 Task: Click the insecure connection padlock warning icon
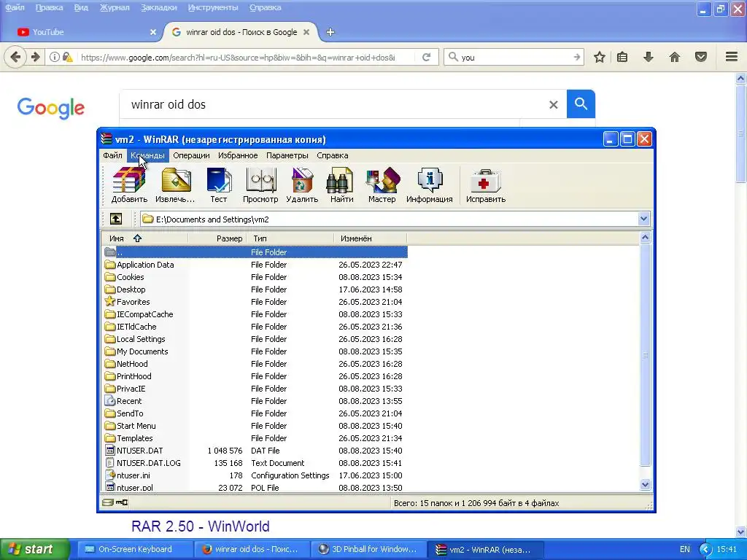pyautogui.click(x=68, y=57)
